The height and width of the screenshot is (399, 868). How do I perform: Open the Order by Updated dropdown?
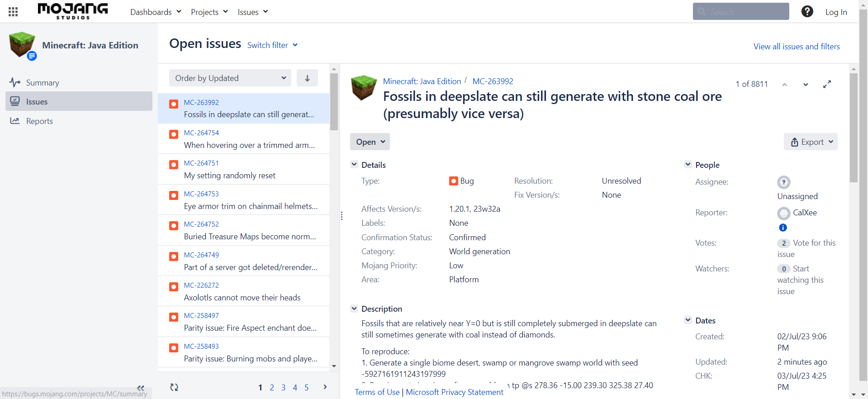tap(230, 78)
